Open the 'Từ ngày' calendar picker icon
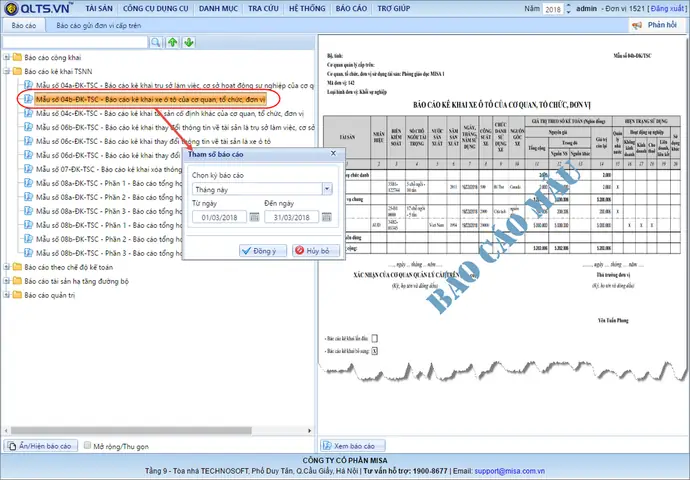Screen dimensions: 690x480 coord(254,217)
